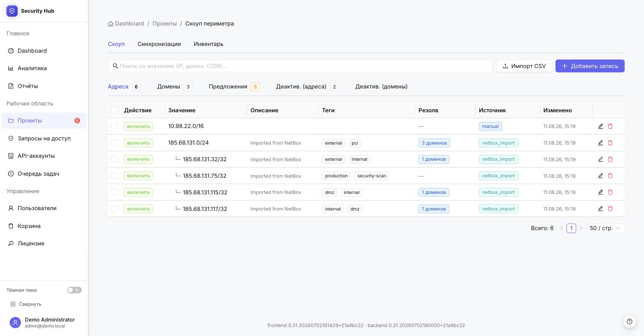644x336 pixels.
Task: Delete the 10.98.22.0/16 row
Action: (x=610, y=126)
